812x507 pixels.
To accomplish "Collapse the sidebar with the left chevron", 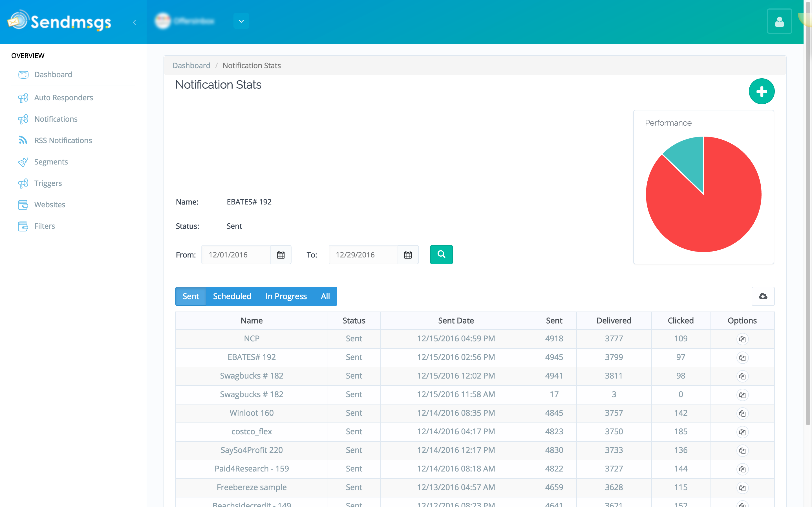I will click(x=134, y=23).
